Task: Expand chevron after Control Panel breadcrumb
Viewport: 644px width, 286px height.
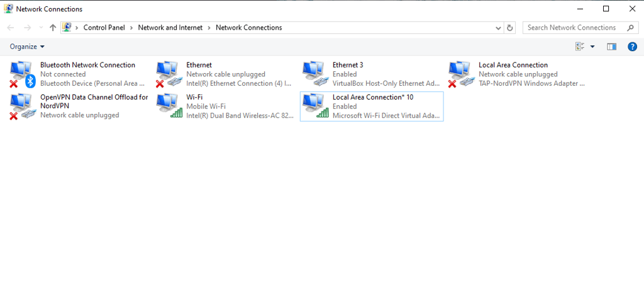Action: 131,28
